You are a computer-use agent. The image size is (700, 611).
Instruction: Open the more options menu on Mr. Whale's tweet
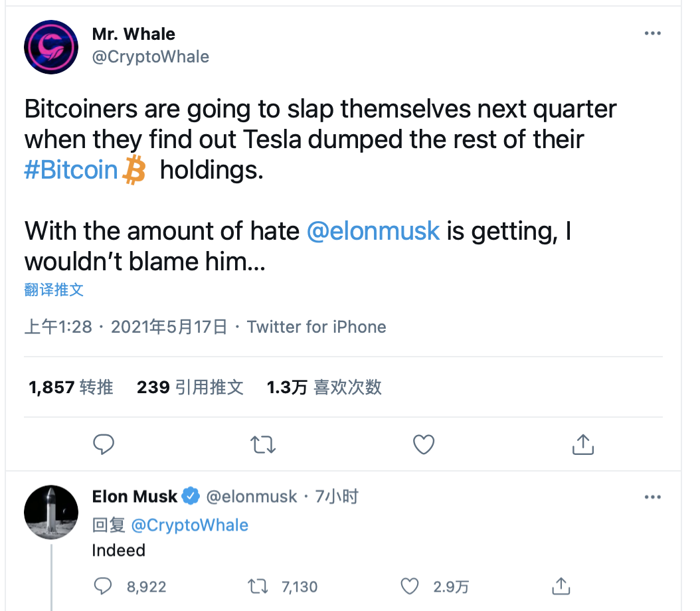pyautogui.click(x=653, y=33)
